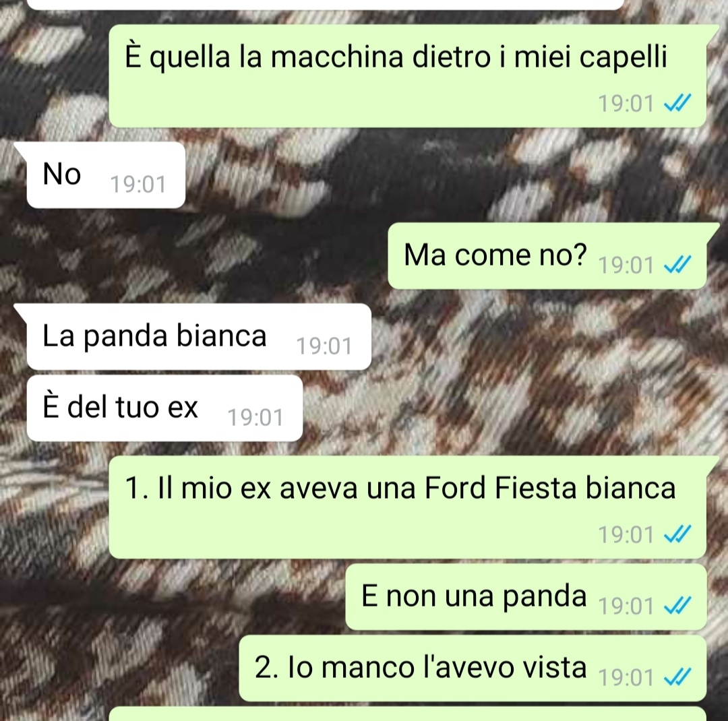Tap the 'Ma come no?' sent message

coord(547,256)
